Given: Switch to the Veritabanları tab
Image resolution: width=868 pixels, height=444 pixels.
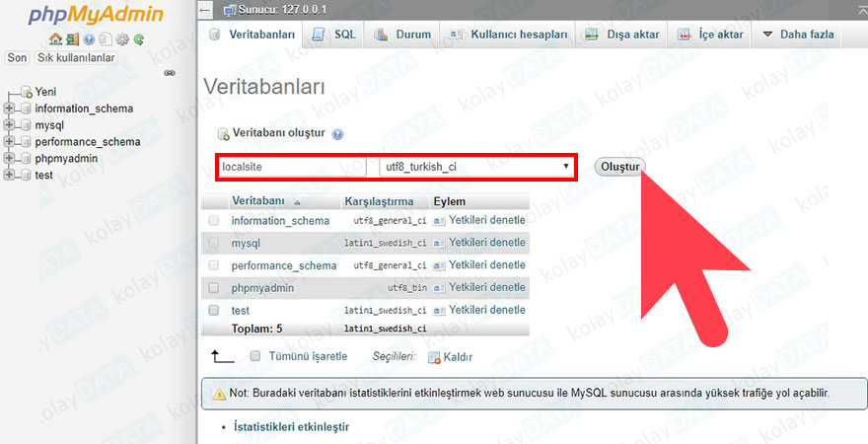Looking at the screenshot, I should pos(253,35).
